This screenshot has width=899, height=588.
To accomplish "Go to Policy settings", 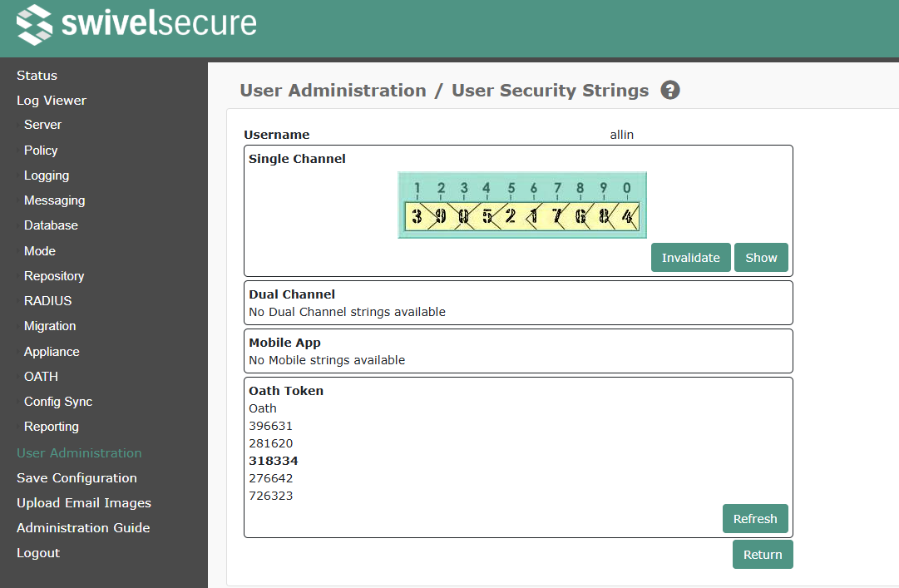I will [41, 151].
